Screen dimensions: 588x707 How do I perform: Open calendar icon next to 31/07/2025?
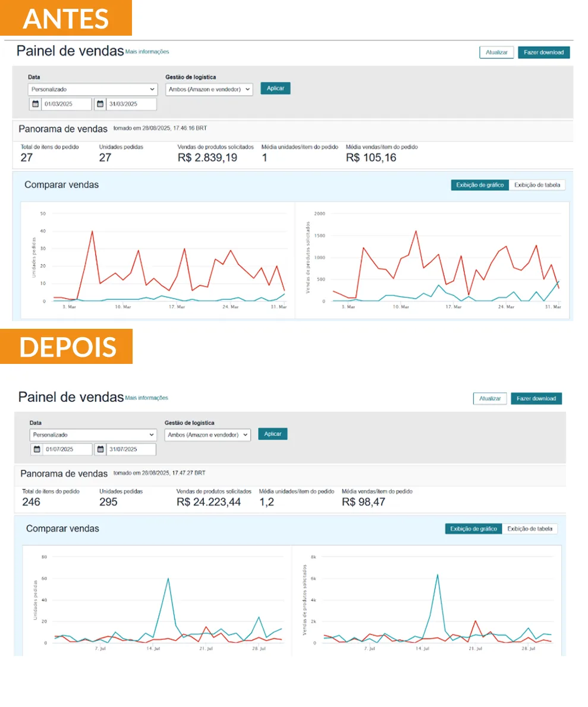click(x=100, y=450)
